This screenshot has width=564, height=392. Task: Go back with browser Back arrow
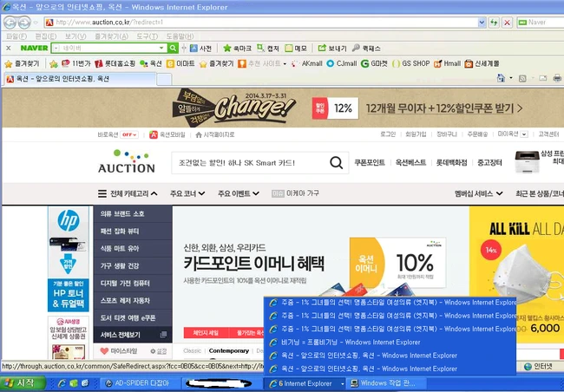pos(10,23)
